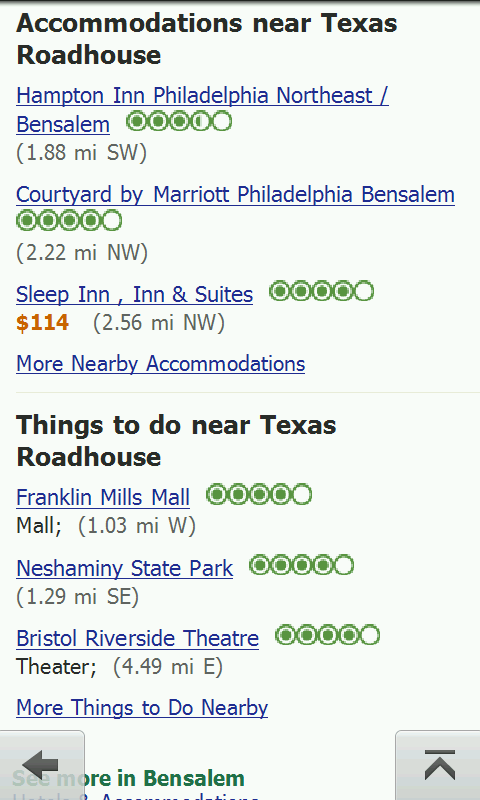
Task: Open Hampton Inn Philadelphia Northeast link
Action: tap(203, 110)
